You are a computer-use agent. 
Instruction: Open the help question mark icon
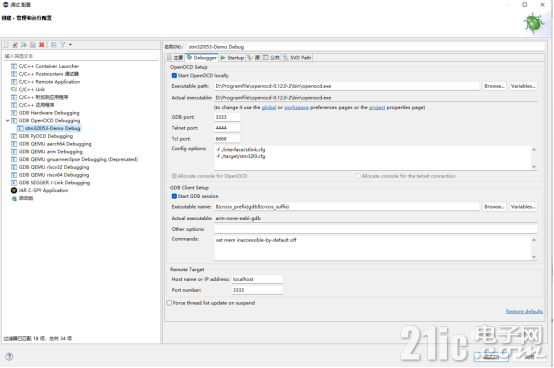[10, 356]
